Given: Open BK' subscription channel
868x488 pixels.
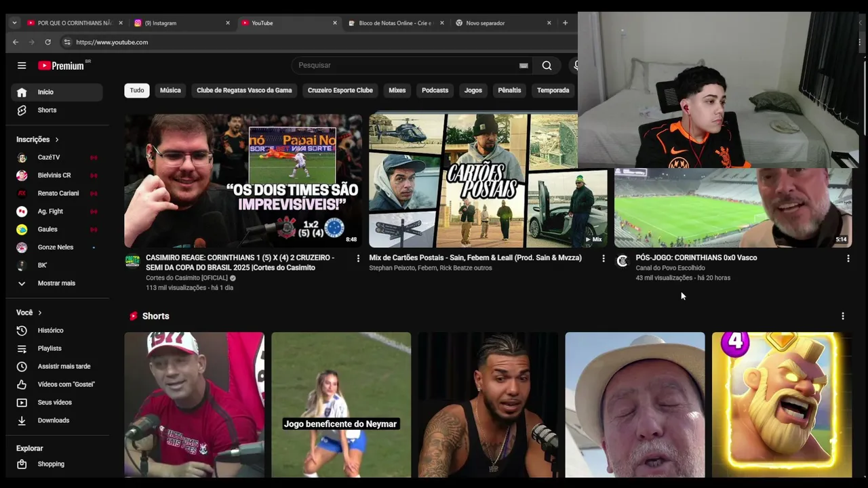Looking at the screenshot, I should click(x=57, y=265).
